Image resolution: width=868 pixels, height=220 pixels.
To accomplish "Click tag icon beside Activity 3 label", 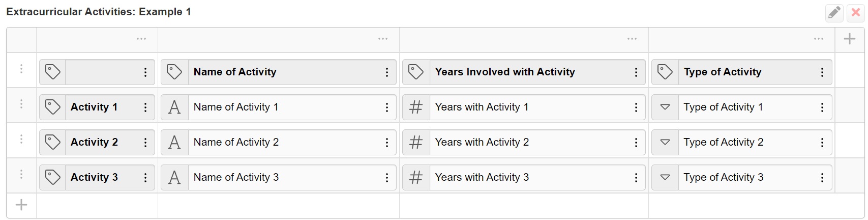I will click(53, 177).
